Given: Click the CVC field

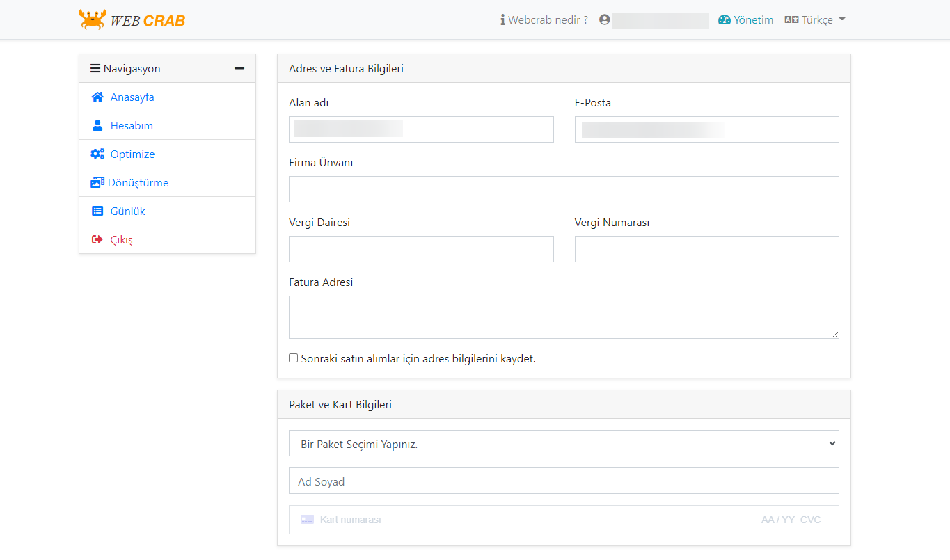Looking at the screenshot, I should click(811, 520).
